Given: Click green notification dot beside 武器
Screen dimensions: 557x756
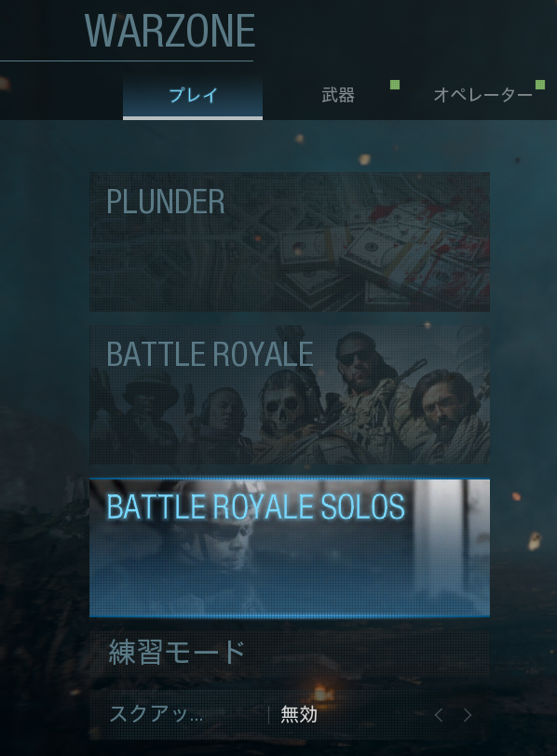Looking at the screenshot, I should click(395, 85).
